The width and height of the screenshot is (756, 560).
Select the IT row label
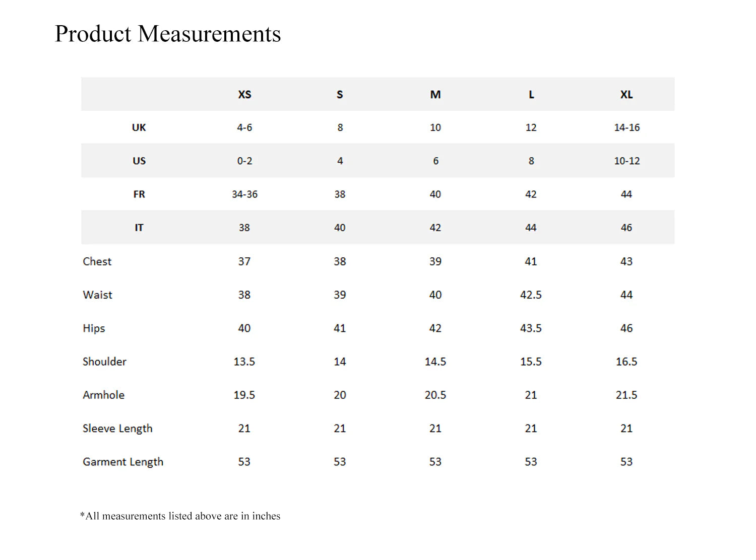point(139,228)
